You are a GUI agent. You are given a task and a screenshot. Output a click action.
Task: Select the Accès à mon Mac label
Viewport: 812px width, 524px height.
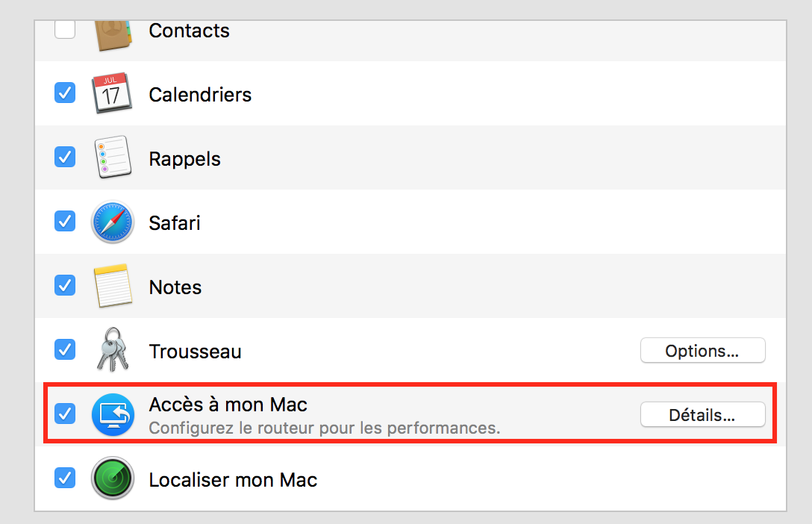point(228,405)
